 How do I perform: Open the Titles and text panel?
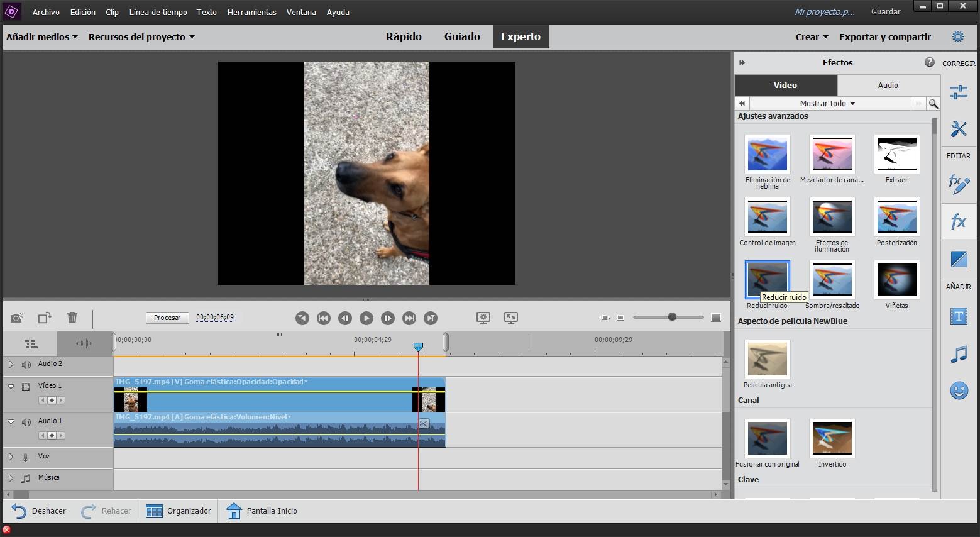[x=958, y=316]
